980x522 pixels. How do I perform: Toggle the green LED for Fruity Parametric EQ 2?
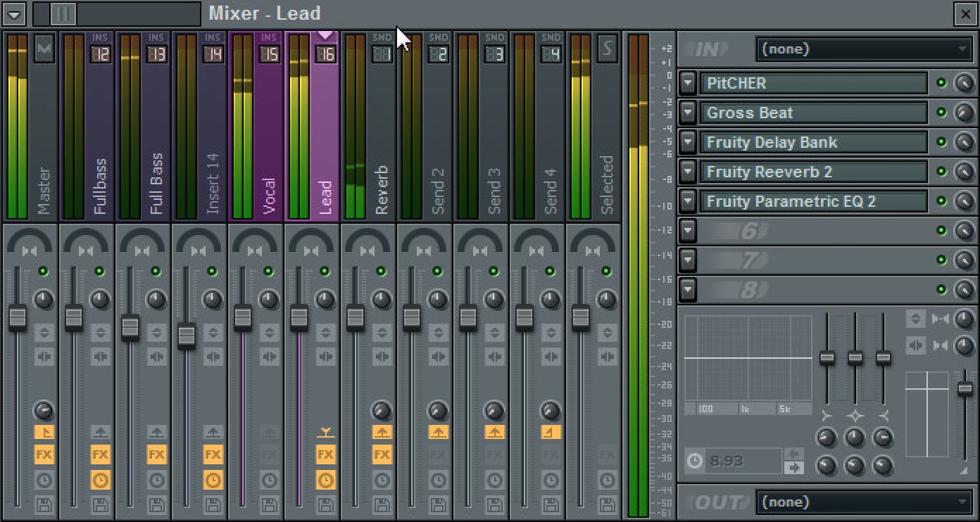941,201
